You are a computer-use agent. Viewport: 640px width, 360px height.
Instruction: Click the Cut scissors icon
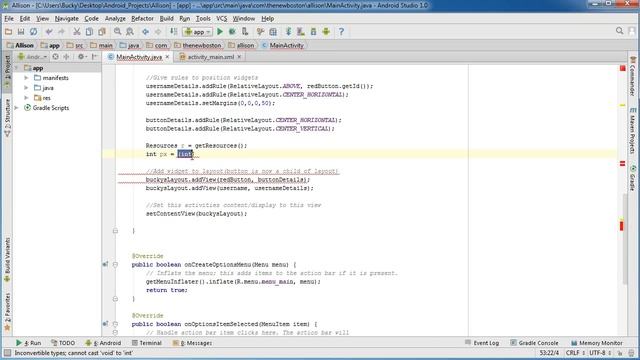[76, 31]
